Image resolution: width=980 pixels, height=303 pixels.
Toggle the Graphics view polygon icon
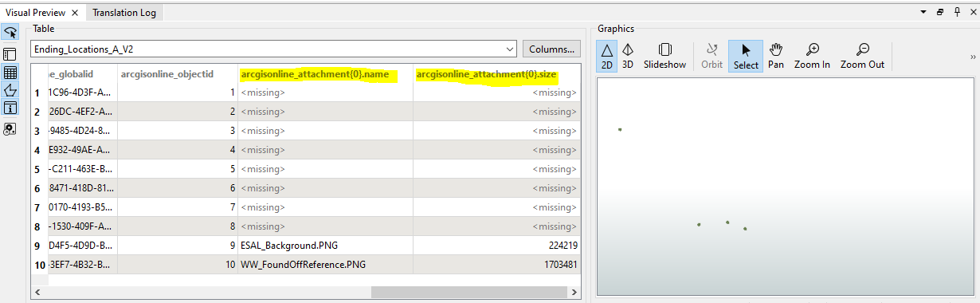click(10, 90)
